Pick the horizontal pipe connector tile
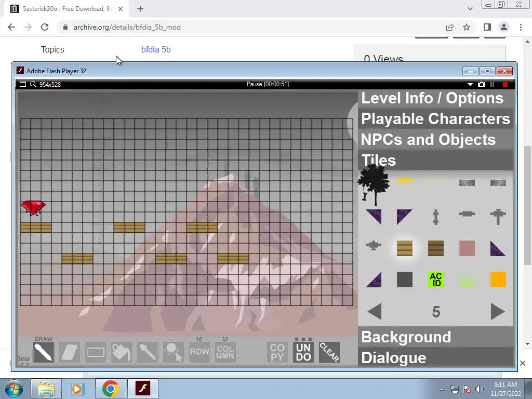Screen dimensions: 532x399 coord(467,214)
